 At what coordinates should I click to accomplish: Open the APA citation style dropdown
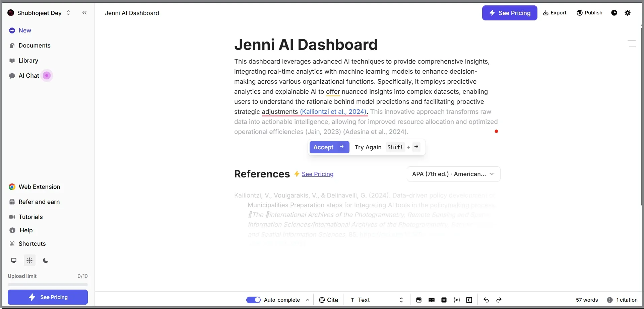(453, 174)
